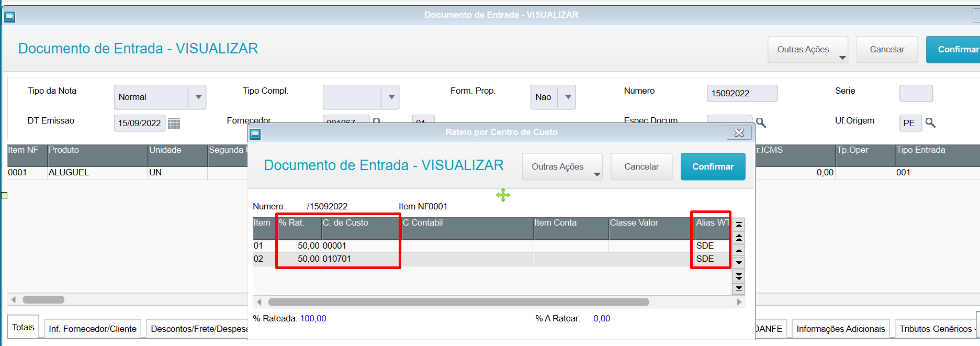The height and width of the screenshot is (346, 980).
Task: Click page-up double arrow in rateio grid
Action: (739, 237)
